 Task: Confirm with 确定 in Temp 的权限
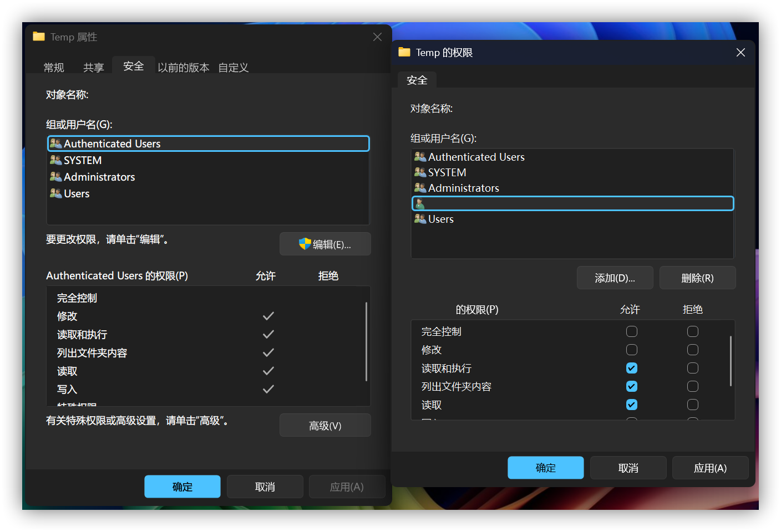point(546,468)
